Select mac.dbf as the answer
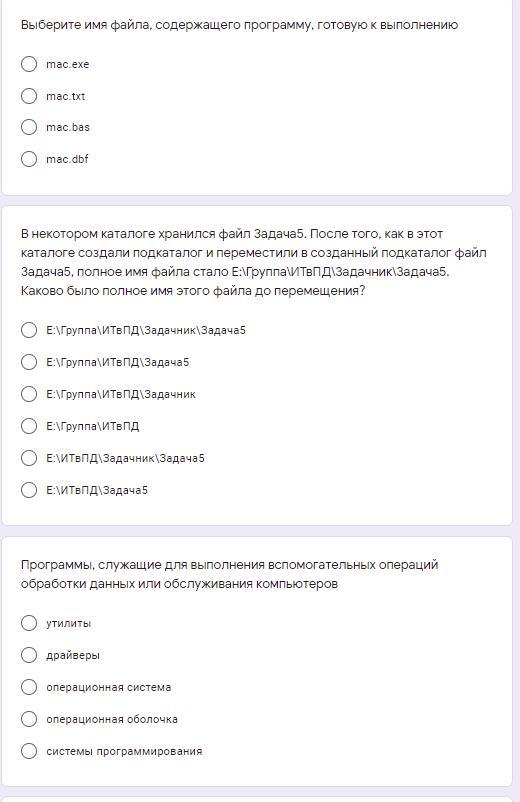520x802 pixels. (29, 159)
